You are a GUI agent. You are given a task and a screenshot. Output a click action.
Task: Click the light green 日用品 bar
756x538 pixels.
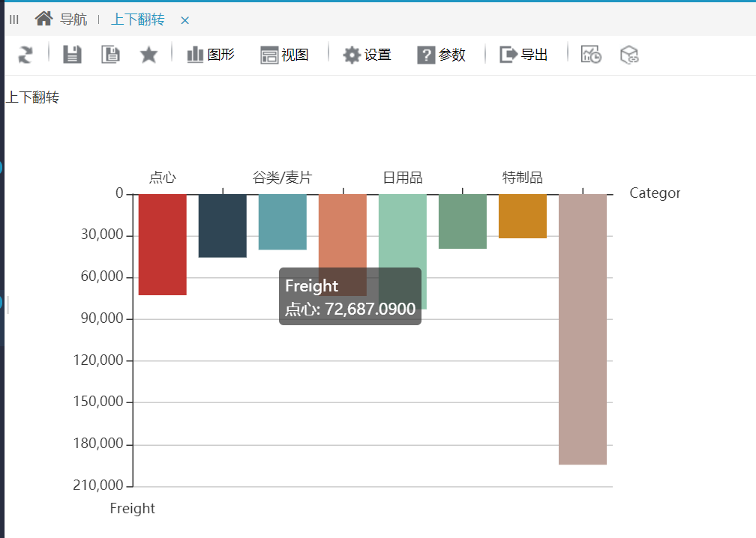point(403,232)
